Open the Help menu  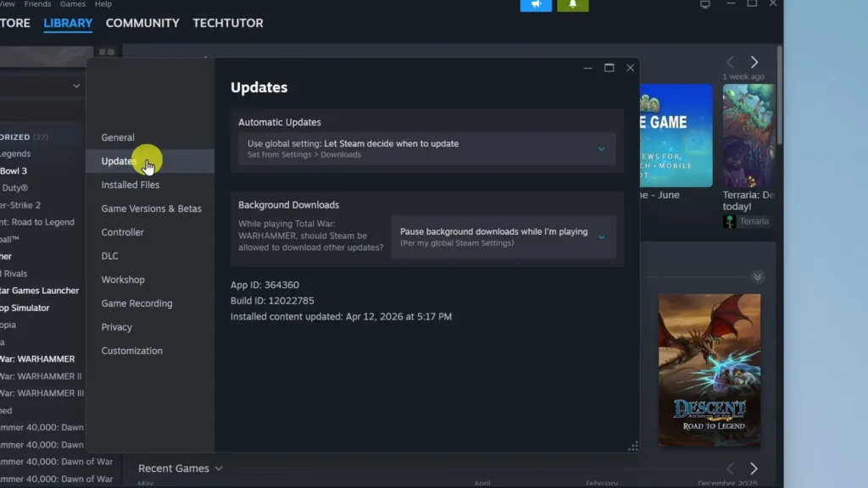[103, 4]
